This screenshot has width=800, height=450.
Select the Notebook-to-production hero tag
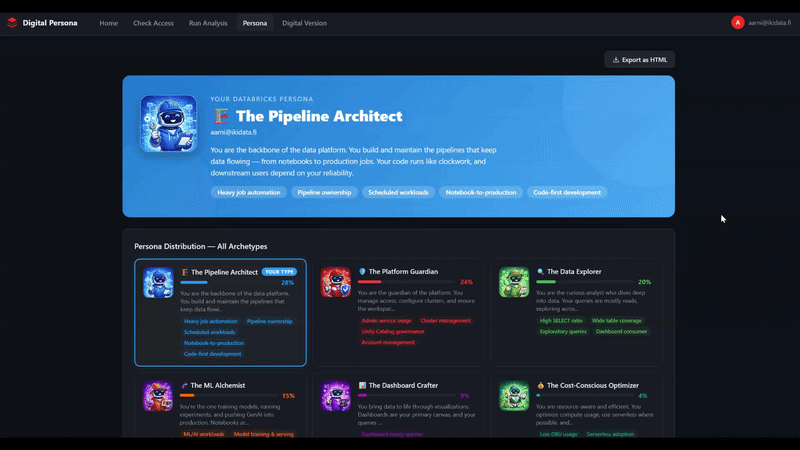tap(481, 192)
